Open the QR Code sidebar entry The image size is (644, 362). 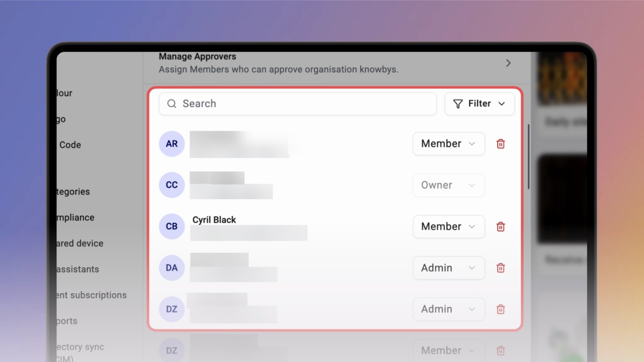pos(70,145)
